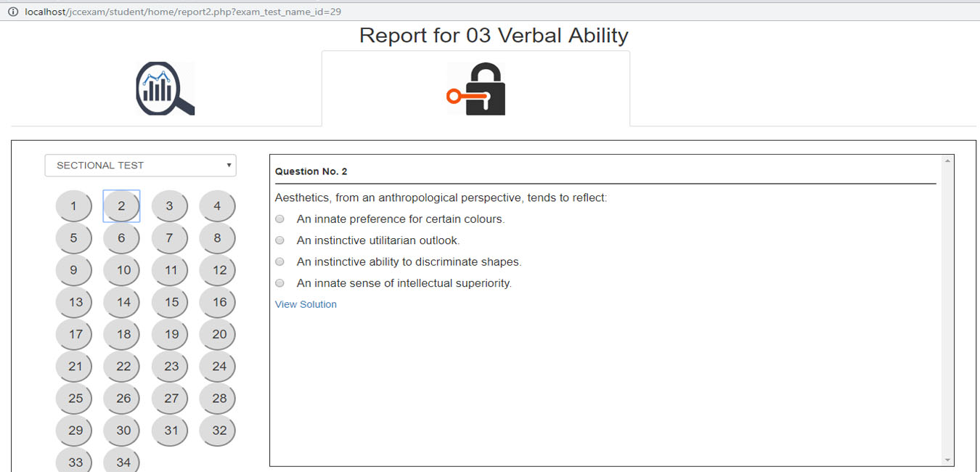
Task: Open question 31
Action: pos(169,430)
